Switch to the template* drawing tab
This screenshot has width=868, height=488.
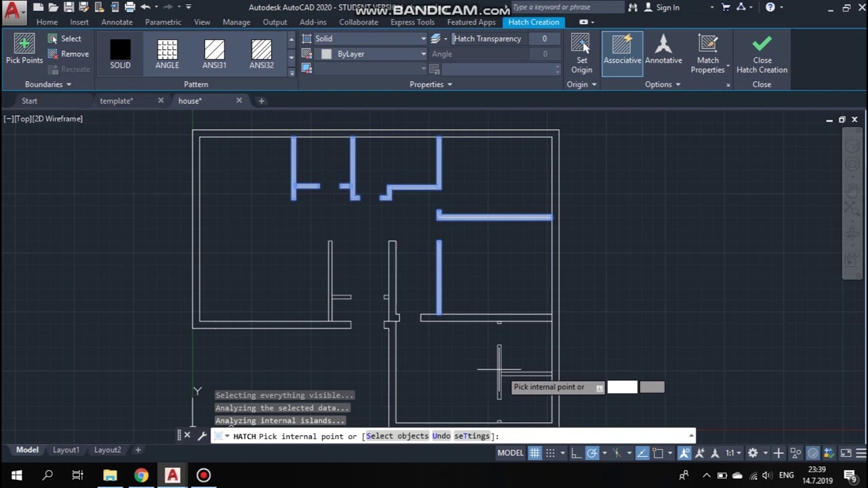[116, 101]
